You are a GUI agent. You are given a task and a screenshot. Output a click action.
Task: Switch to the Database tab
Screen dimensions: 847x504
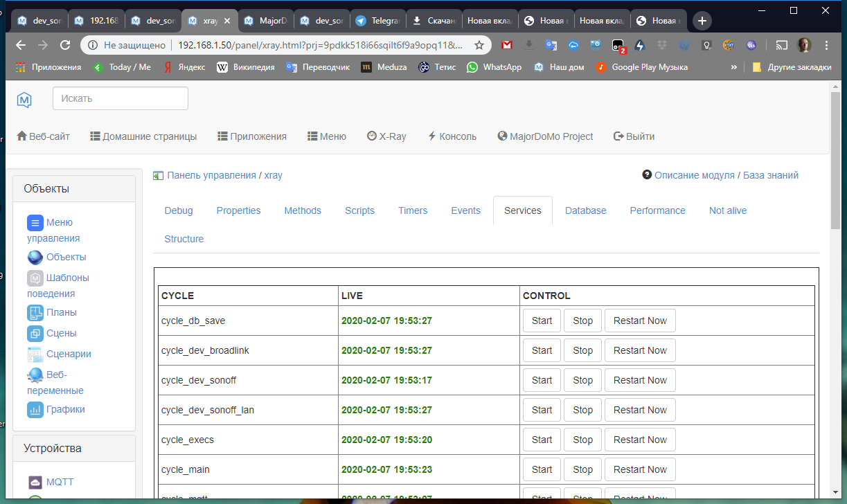585,210
